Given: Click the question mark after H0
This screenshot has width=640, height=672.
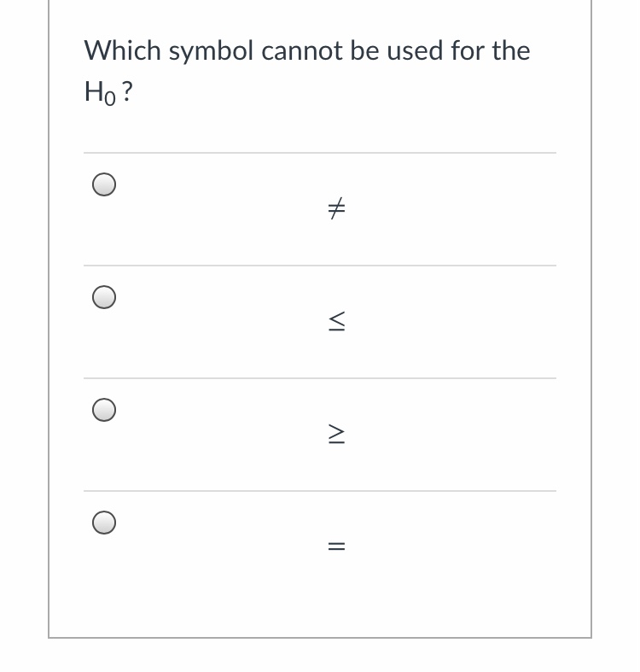Looking at the screenshot, I should (126, 94).
